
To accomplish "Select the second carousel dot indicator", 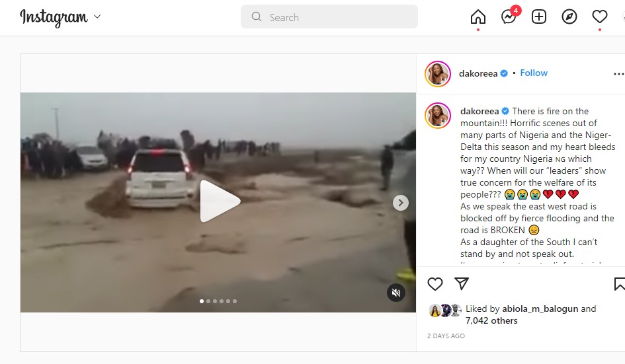I will coord(208,301).
